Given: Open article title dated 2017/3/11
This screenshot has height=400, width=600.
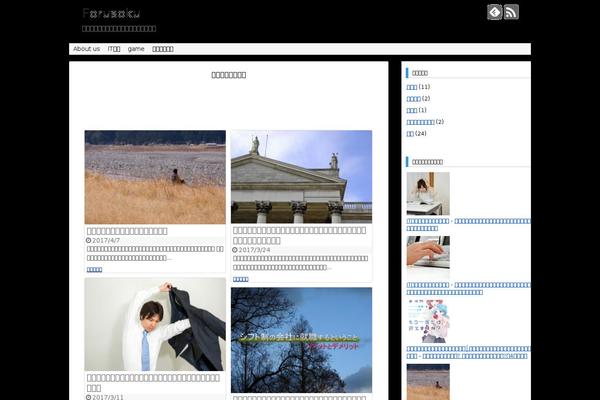Looking at the screenshot, I should click(153, 383).
